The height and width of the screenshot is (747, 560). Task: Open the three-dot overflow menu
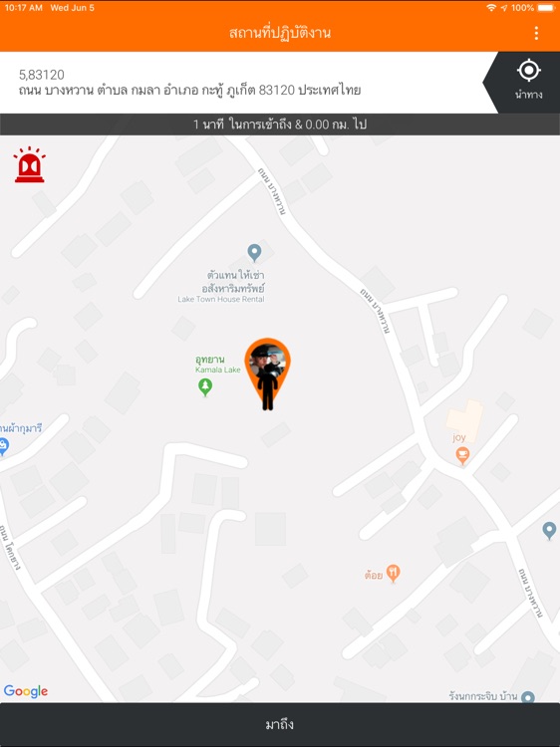click(536, 33)
